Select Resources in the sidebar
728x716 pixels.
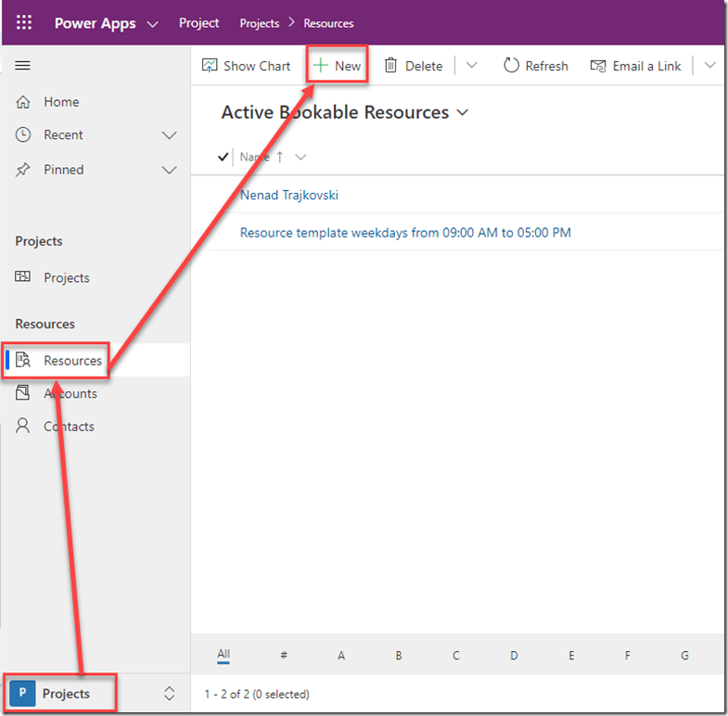click(x=71, y=361)
